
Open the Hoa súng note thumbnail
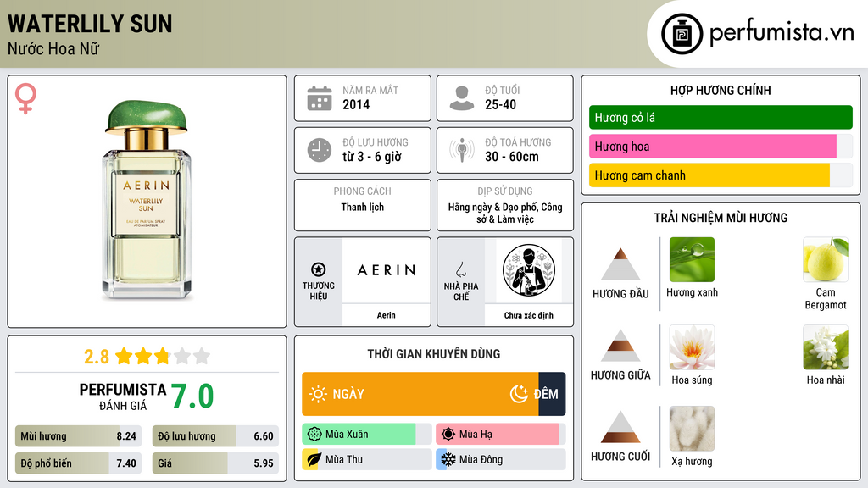[692, 347]
